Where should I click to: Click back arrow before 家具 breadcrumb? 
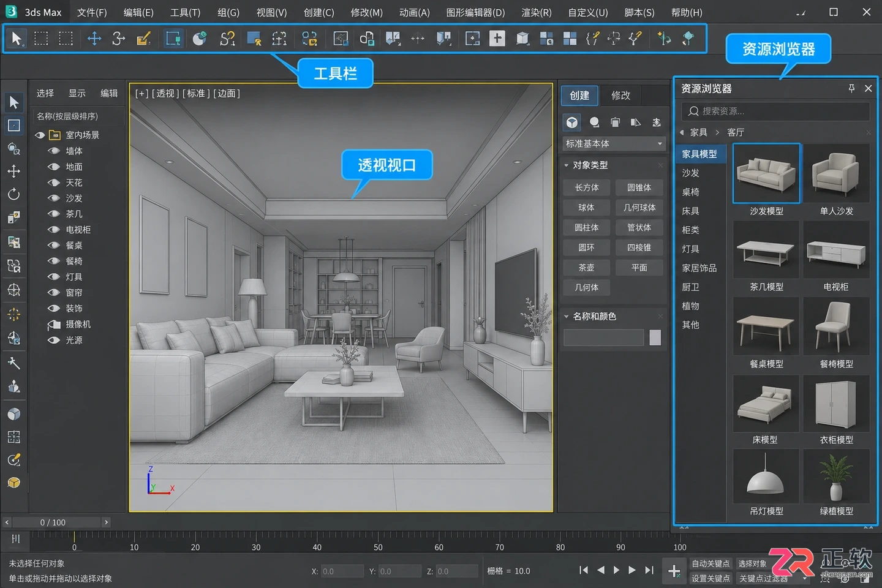(682, 132)
